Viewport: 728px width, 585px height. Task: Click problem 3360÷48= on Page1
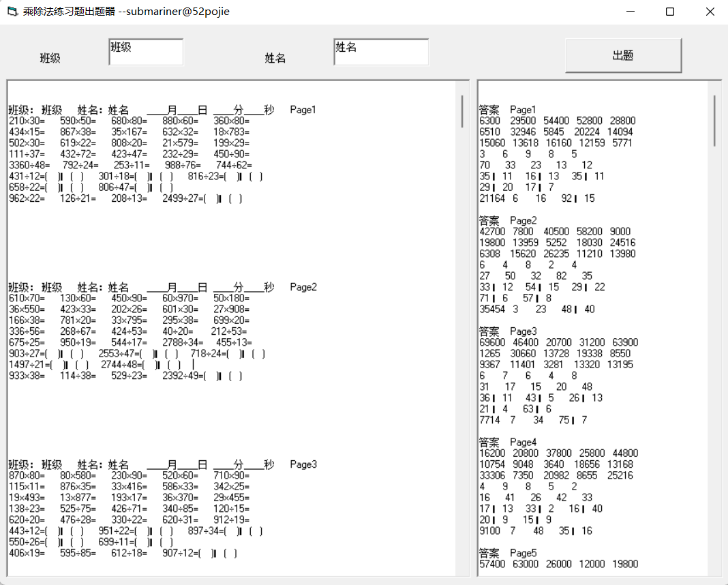(x=29, y=165)
